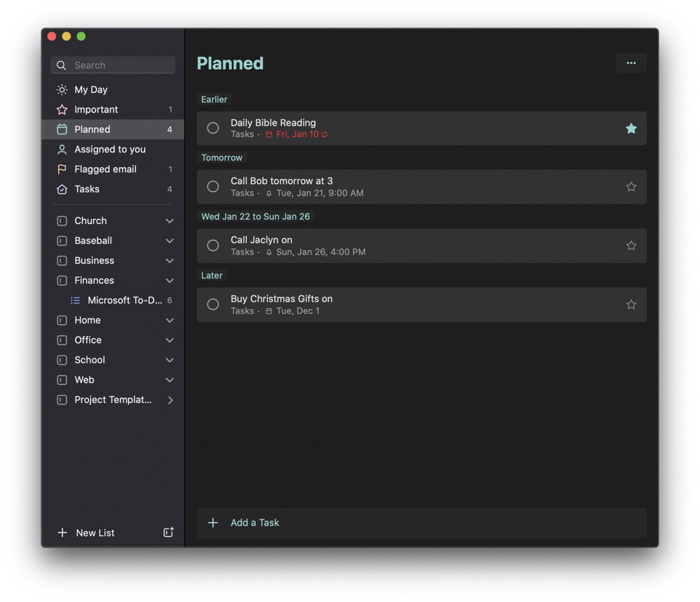Click the Planned calendar icon in sidebar
This screenshot has width=700, height=602.
click(x=62, y=129)
